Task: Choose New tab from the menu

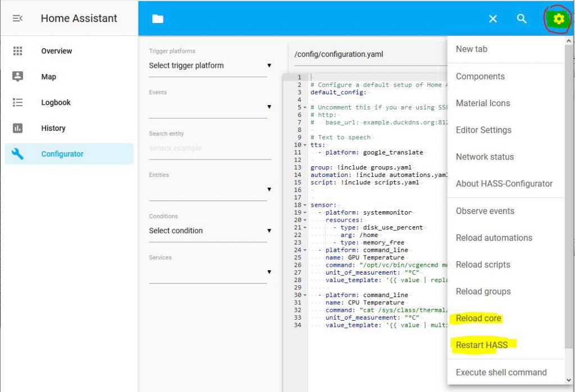Action: click(506, 49)
